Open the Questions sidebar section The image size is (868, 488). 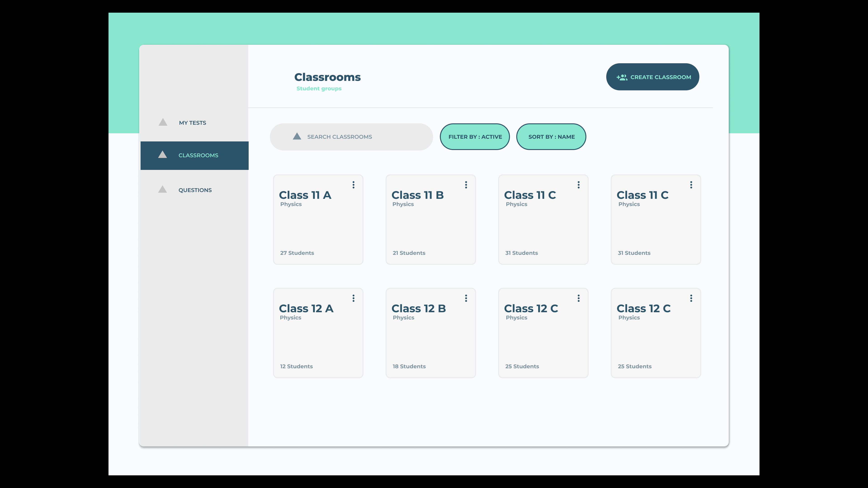point(195,190)
